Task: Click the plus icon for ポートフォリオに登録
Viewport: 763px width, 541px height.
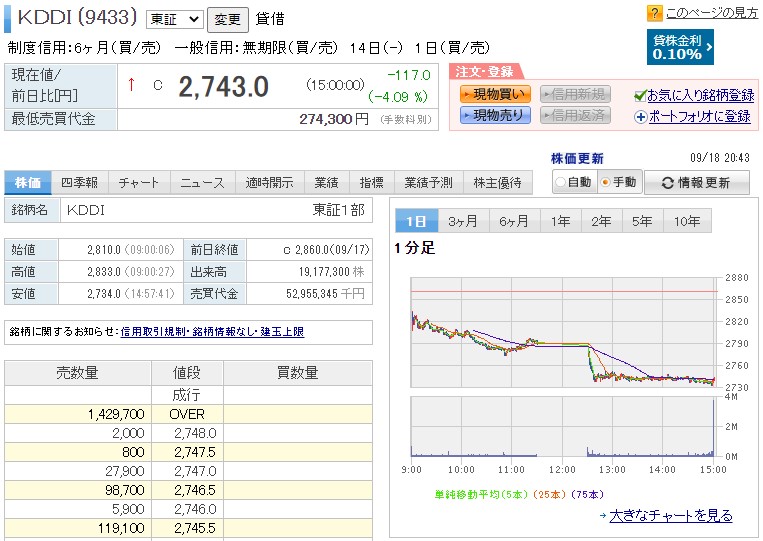Action: coord(640,117)
